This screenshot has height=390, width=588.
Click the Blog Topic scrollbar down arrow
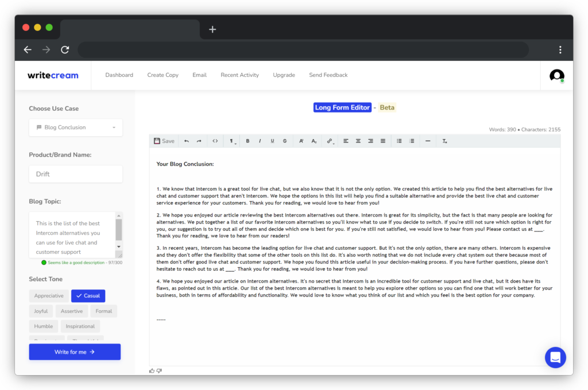pyautogui.click(x=119, y=247)
